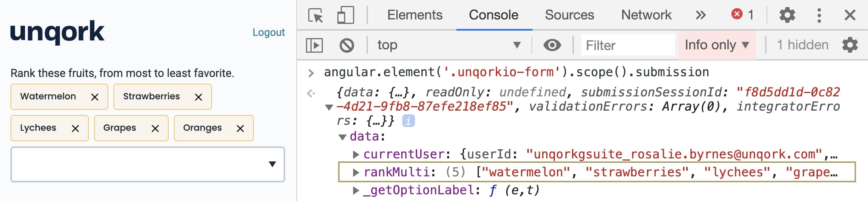Remove the Oranges tag

coord(240,129)
